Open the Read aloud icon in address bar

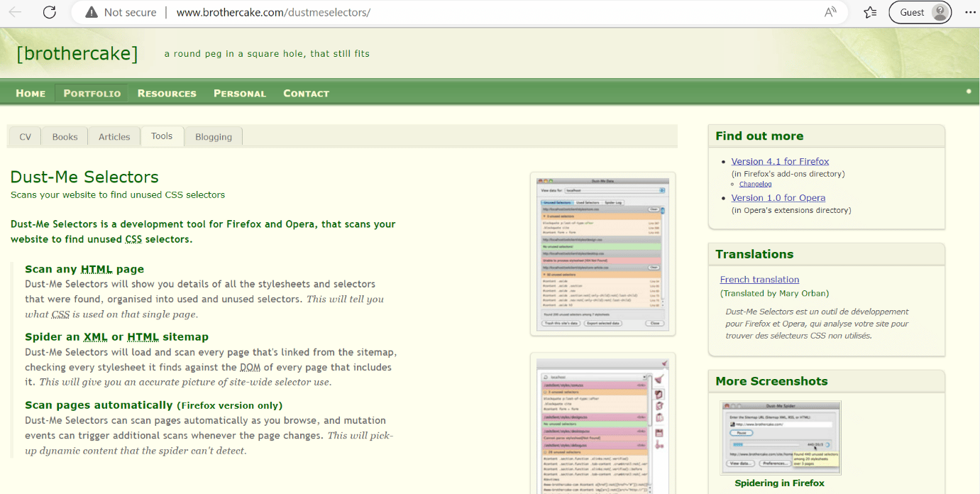pyautogui.click(x=830, y=12)
